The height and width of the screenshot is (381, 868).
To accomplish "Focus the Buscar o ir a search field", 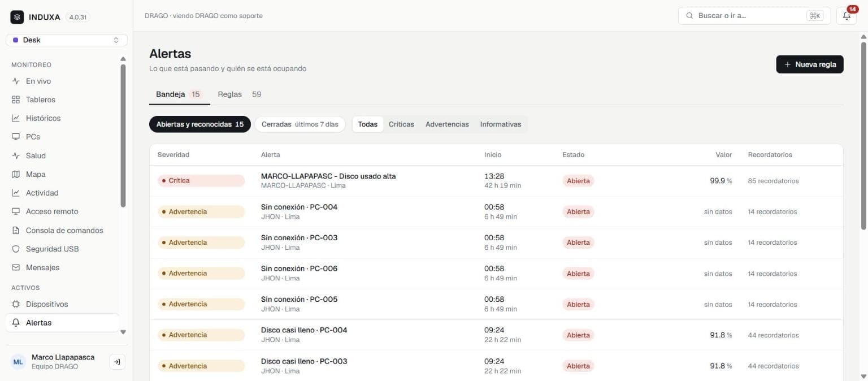I will [754, 16].
